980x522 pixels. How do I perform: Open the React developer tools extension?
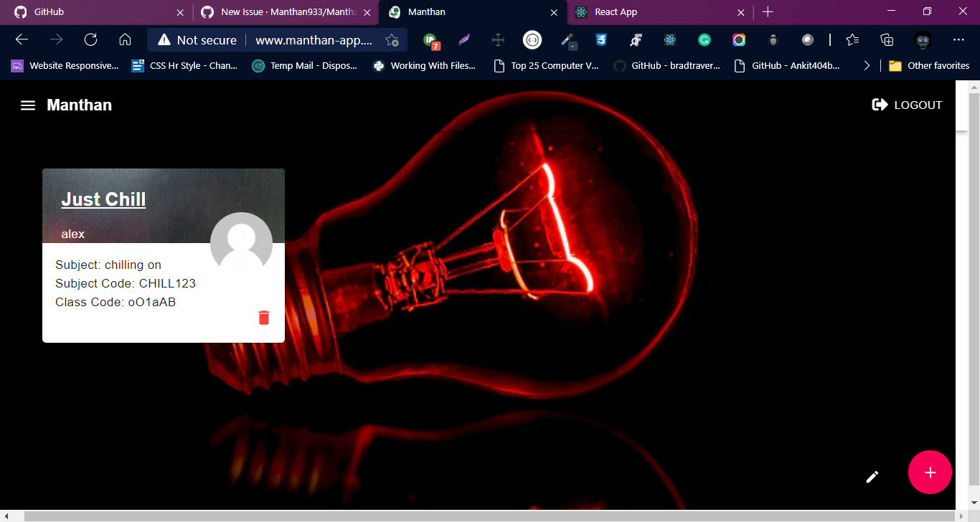pyautogui.click(x=670, y=40)
